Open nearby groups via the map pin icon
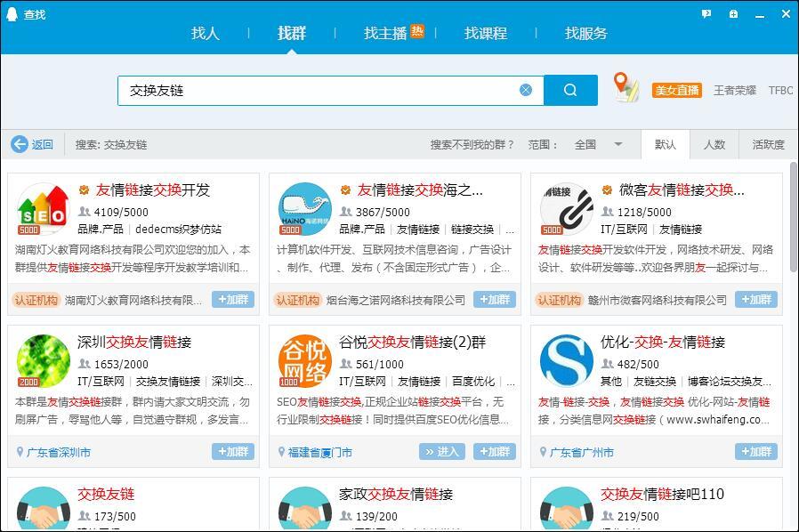The width and height of the screenshot is (799, 532). pyautogui.click(x=625, y=85)
